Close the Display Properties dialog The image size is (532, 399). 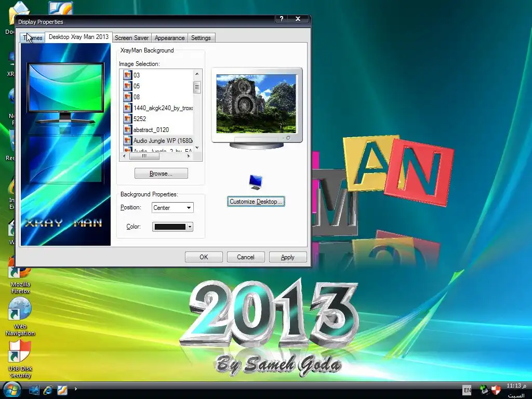click(298, 19)
